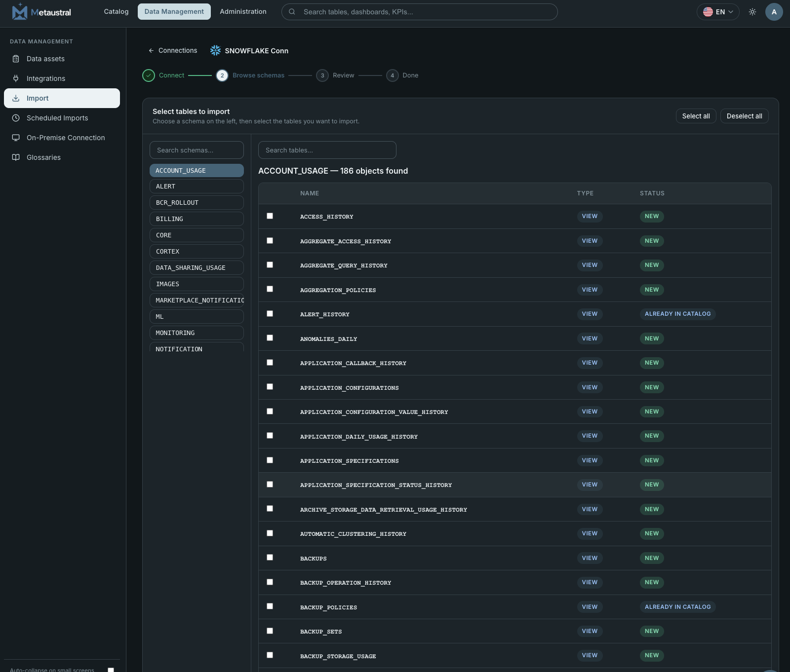Click the TYPE column header
The width and height of the screenshot is (790, 672).
pyautogui.click(x=585, y=193)
